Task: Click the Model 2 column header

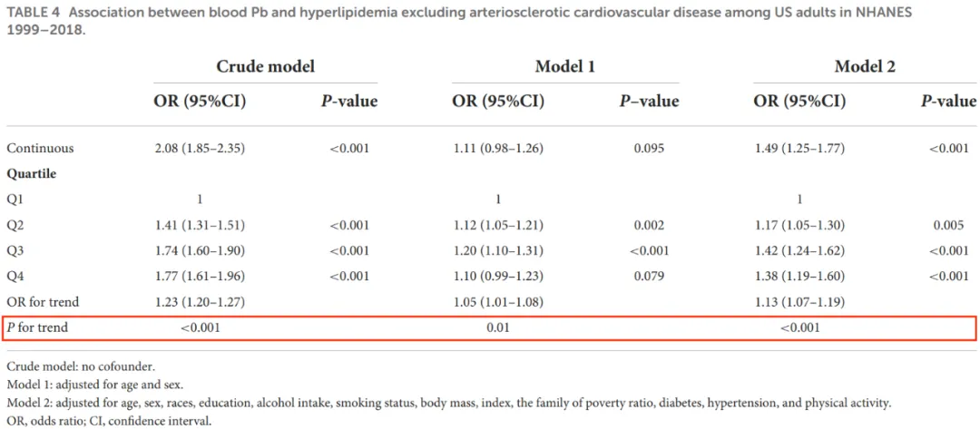Action: point(865,67)
